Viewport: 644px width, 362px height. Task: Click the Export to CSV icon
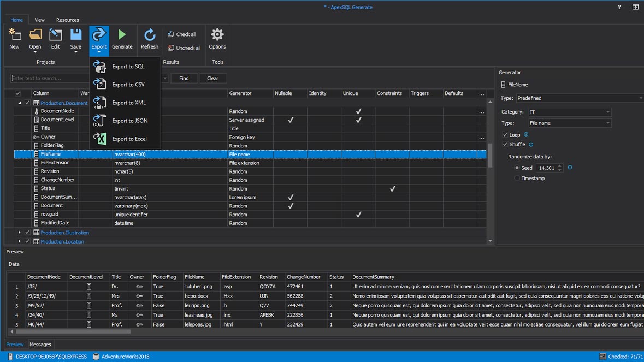click(99, 84)
